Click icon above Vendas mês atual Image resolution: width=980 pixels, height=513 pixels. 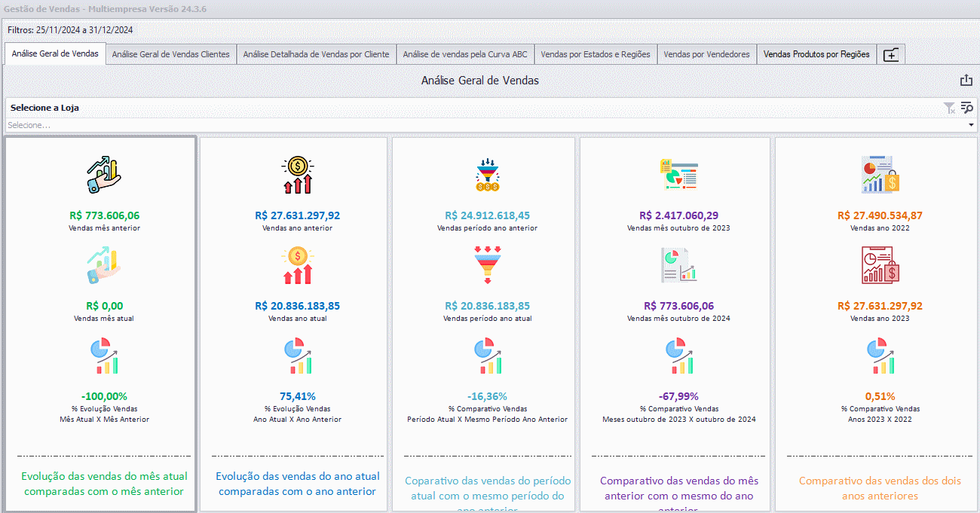coord(104,267)
